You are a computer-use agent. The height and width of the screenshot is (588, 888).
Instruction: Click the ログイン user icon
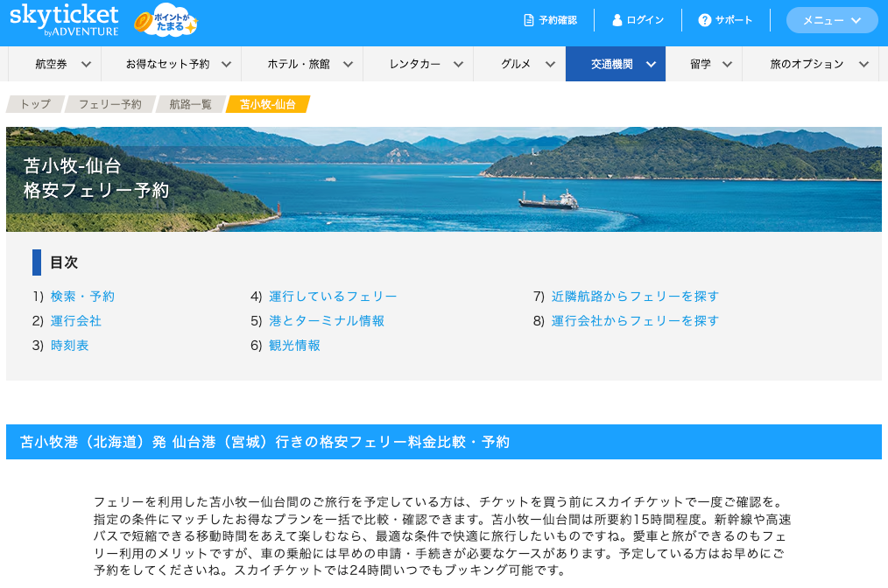617,20
